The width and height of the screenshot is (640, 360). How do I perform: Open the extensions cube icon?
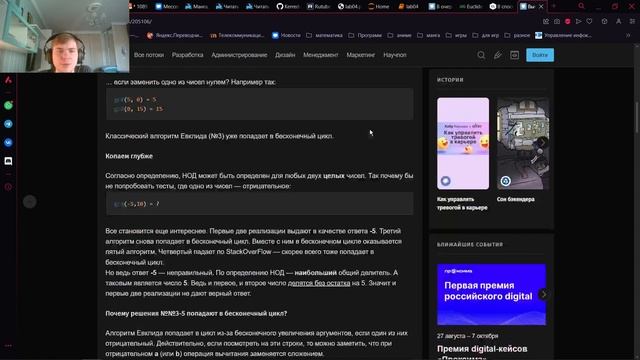point(604,21)
